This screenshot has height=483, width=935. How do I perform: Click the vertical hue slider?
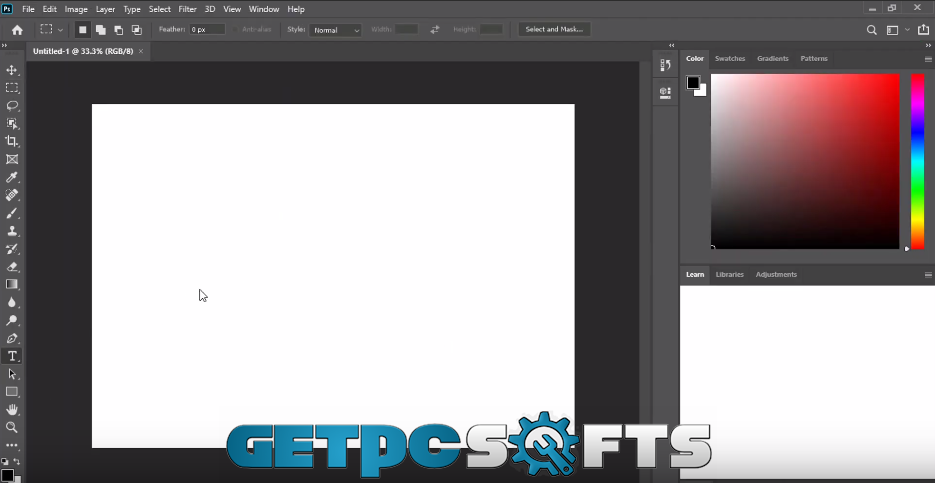click(917, 161)
